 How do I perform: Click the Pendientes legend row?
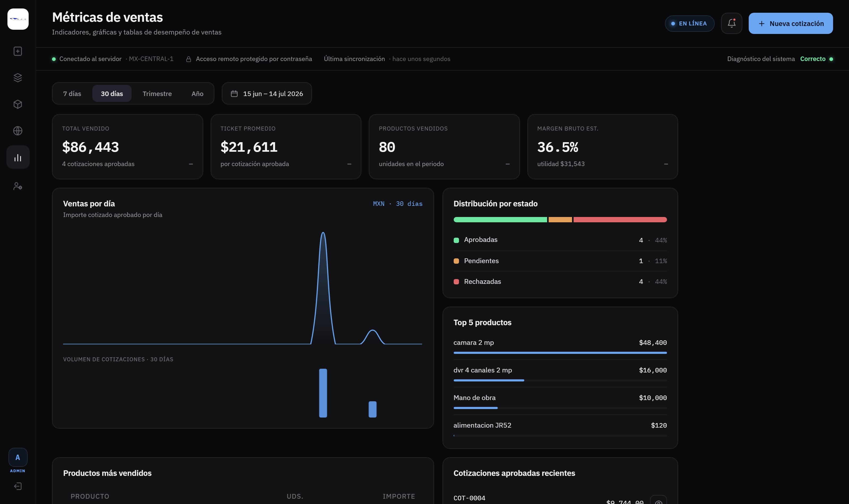click(x=560, y=261)
